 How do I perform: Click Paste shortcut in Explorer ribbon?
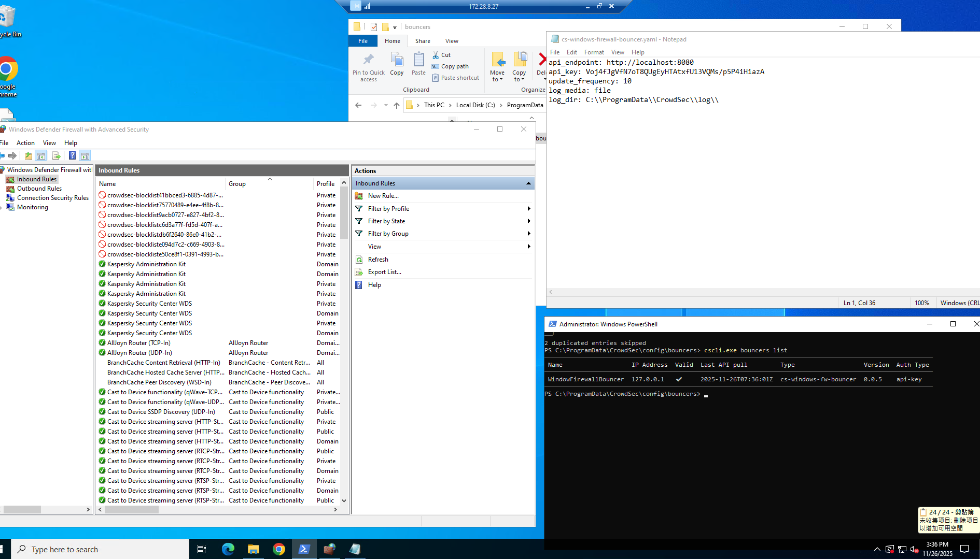(455, 78)
